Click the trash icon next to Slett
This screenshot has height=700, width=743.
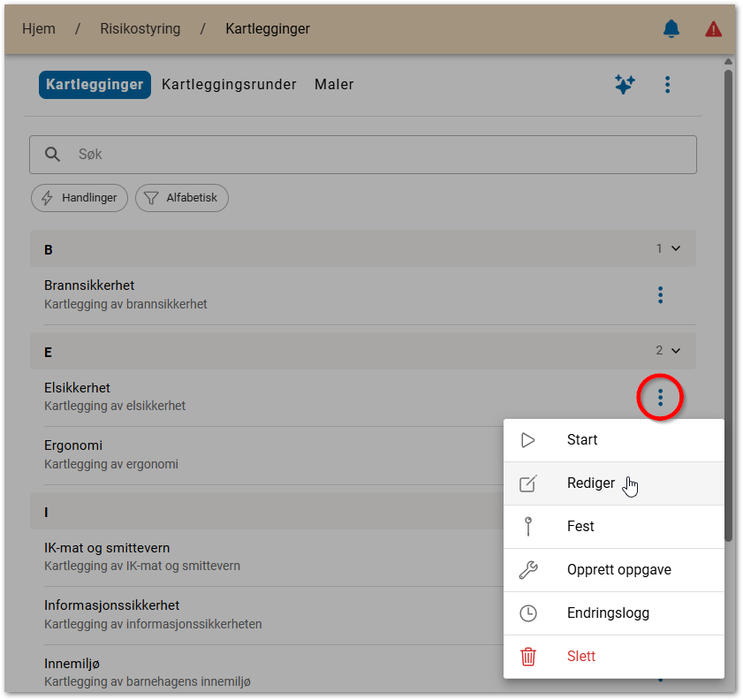tap(528, 657)
